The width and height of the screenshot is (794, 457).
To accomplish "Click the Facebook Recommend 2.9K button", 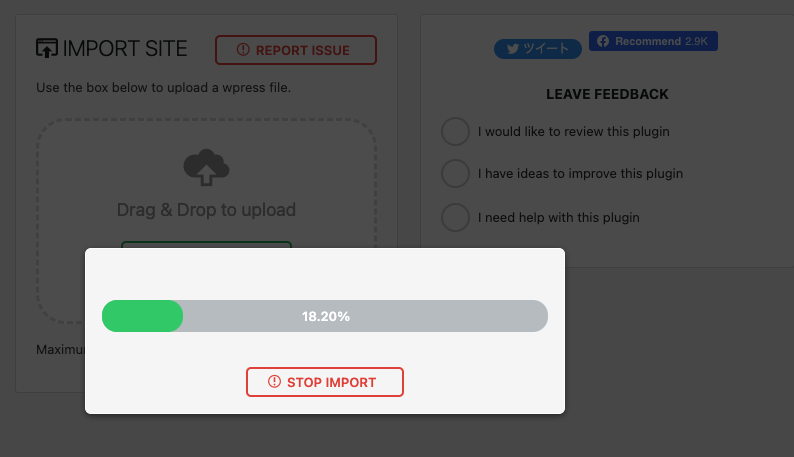I will click(x=653, y=41).
